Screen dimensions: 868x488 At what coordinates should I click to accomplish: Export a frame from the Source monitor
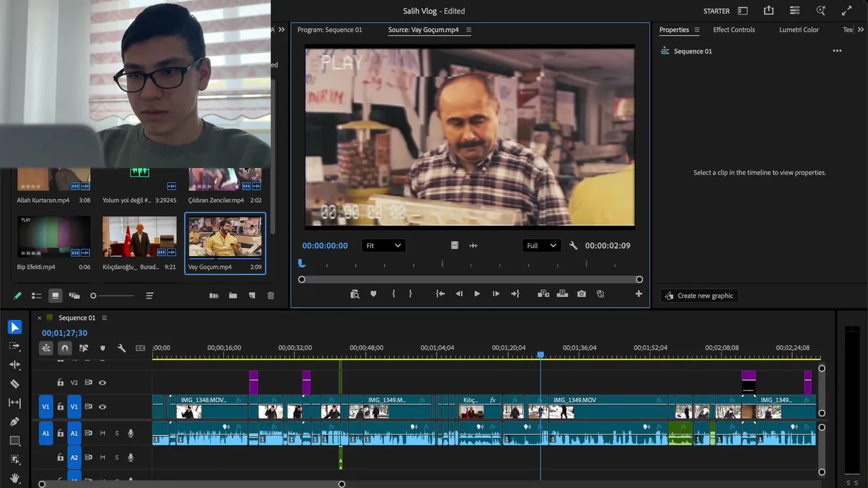coord(581,294)
